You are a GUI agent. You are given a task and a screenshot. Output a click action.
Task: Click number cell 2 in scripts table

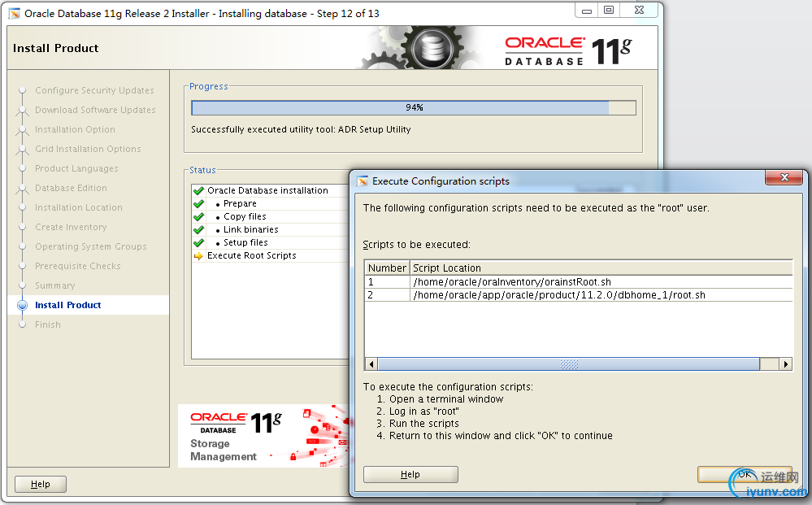(x=388, y=294)
